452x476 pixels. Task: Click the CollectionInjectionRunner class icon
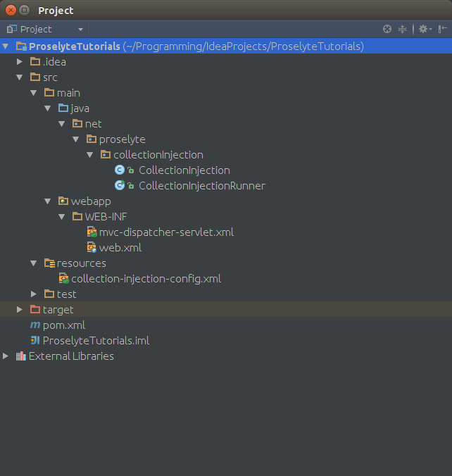(x=120, y=186)
